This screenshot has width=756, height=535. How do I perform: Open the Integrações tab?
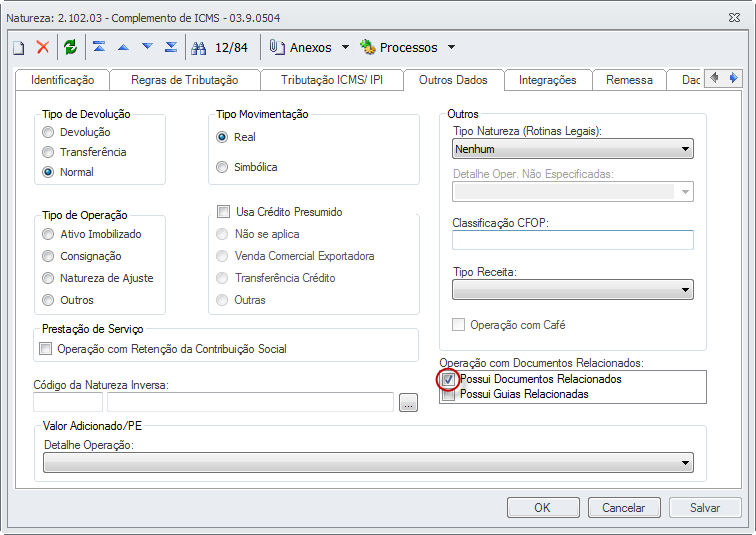(x=548, y=80)
